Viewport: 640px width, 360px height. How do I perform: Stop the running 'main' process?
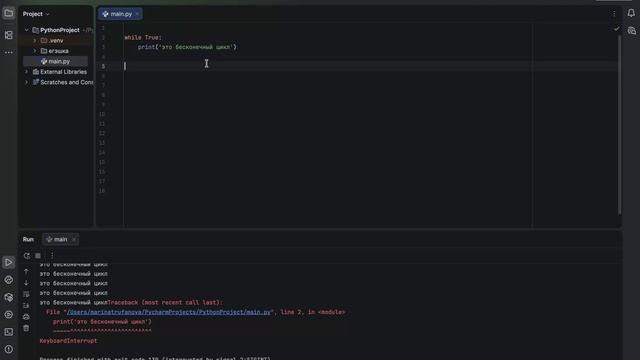coord(38,256)
